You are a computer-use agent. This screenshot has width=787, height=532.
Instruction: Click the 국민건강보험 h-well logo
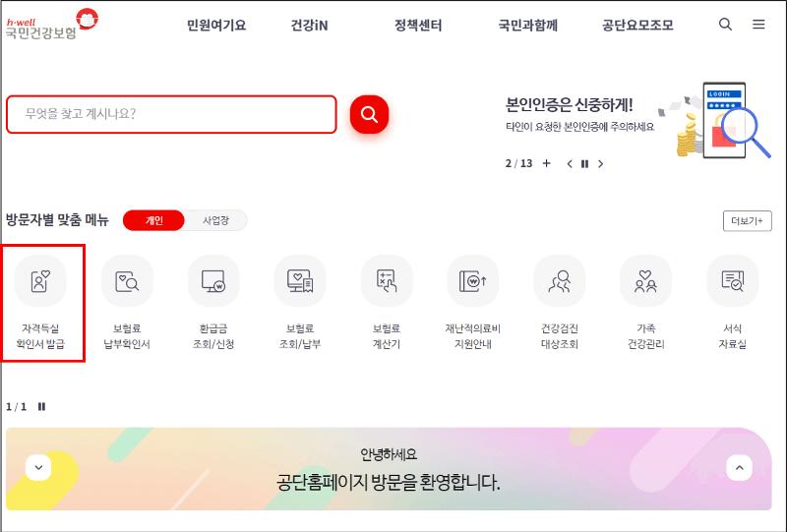tap(52, 24)
